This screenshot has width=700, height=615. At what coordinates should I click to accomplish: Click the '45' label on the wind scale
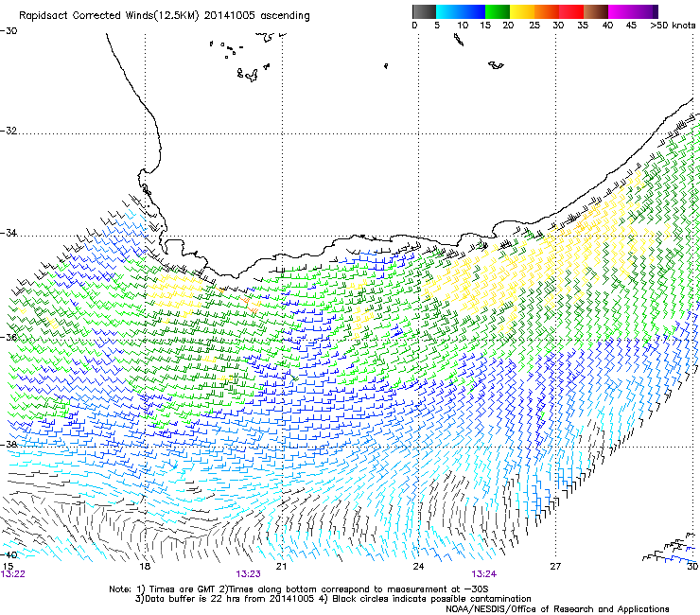pyautogui.click(x=631, y=26)
